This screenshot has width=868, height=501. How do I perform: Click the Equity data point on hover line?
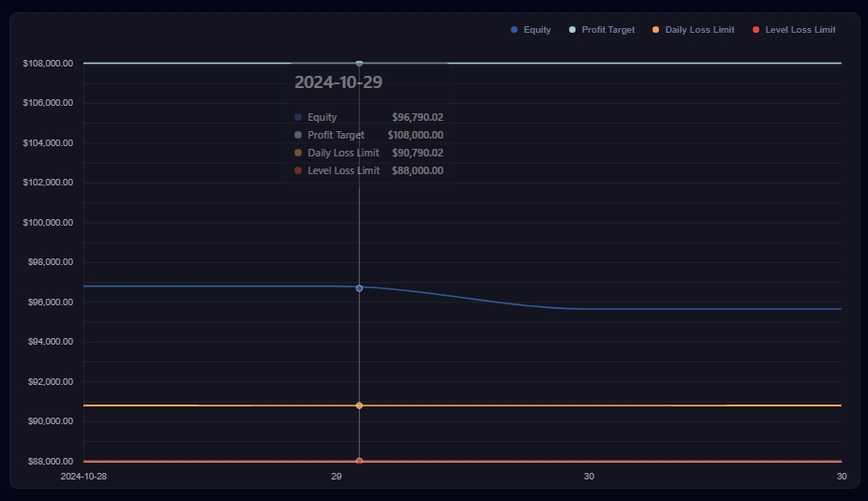(x=359, y=288)
